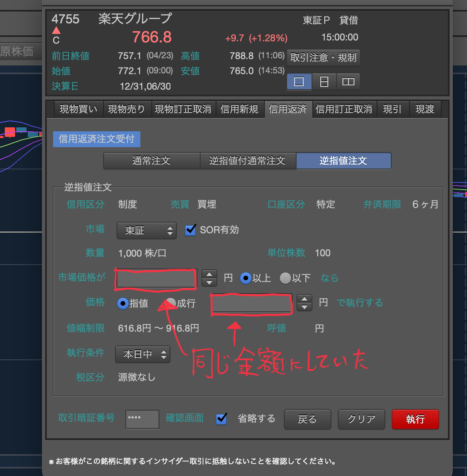Click the red 執行 button
Image resolution: width=467 pixels, height=476 pixels.
click(415, 419)
